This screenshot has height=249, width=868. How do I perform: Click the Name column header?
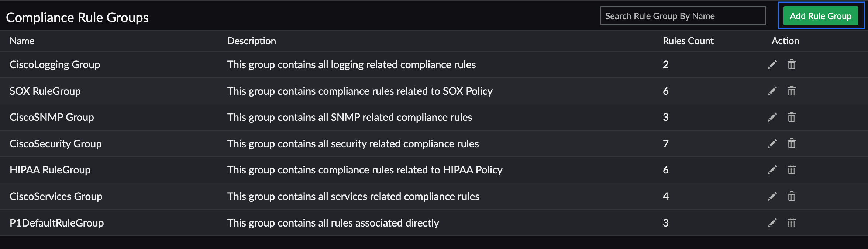(22, 41)
